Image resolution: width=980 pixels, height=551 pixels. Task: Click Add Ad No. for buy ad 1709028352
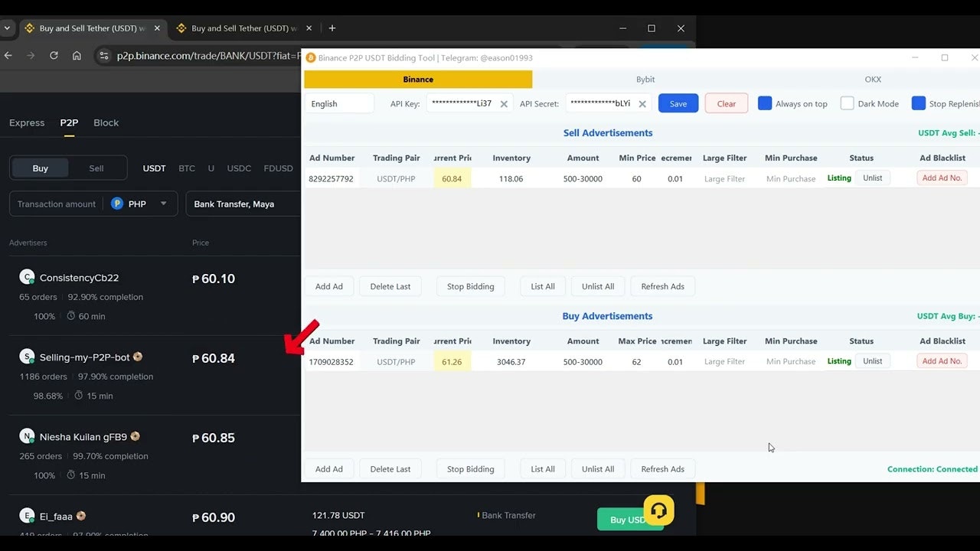(942, 360)
